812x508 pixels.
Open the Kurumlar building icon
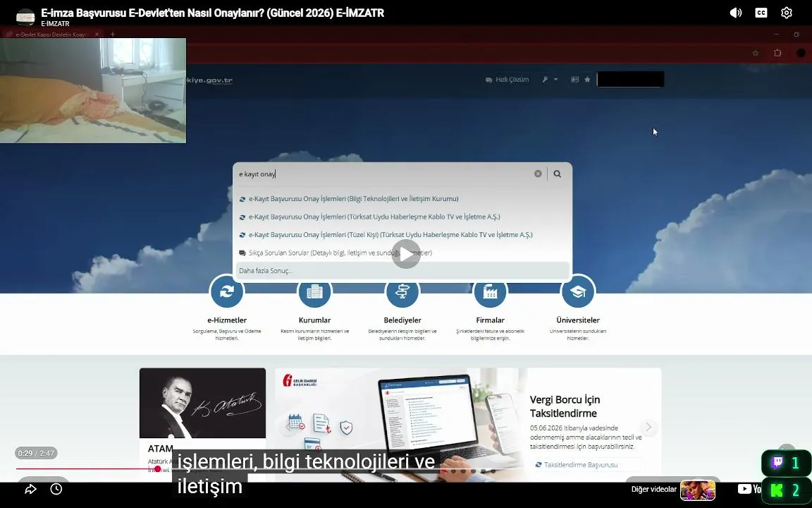coord(314,292)
